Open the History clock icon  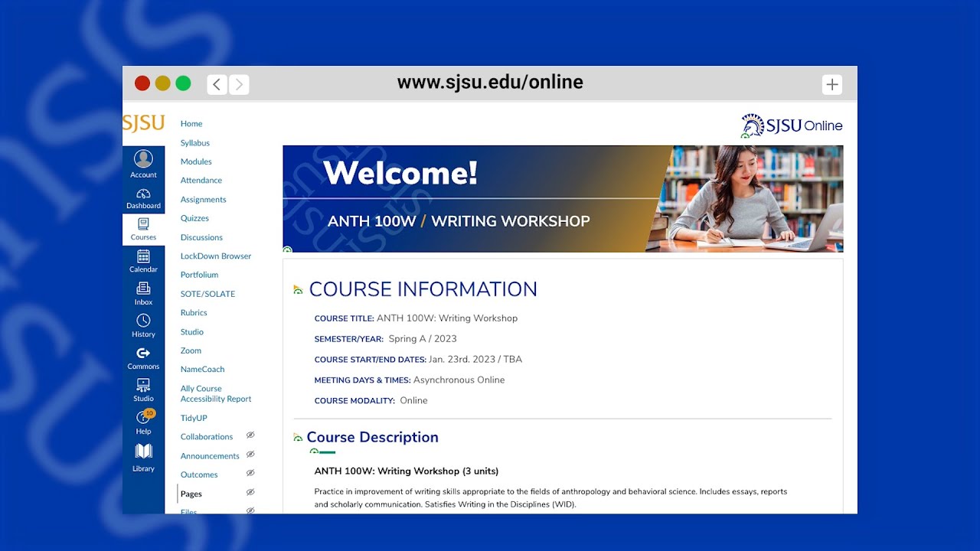point(143,321)
